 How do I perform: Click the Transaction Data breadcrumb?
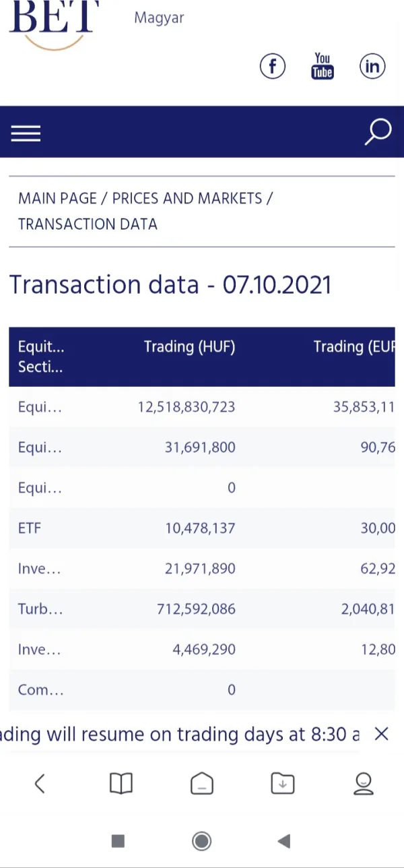(88, 224)
